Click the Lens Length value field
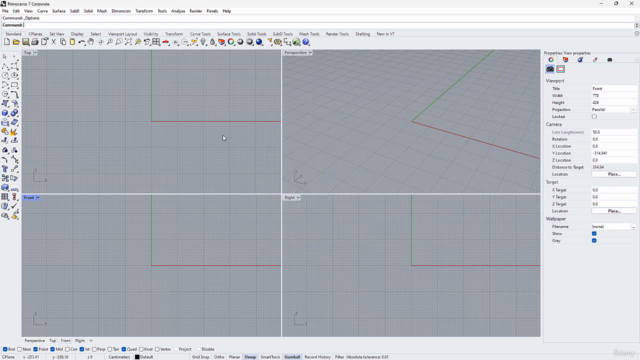 point(614,132)
